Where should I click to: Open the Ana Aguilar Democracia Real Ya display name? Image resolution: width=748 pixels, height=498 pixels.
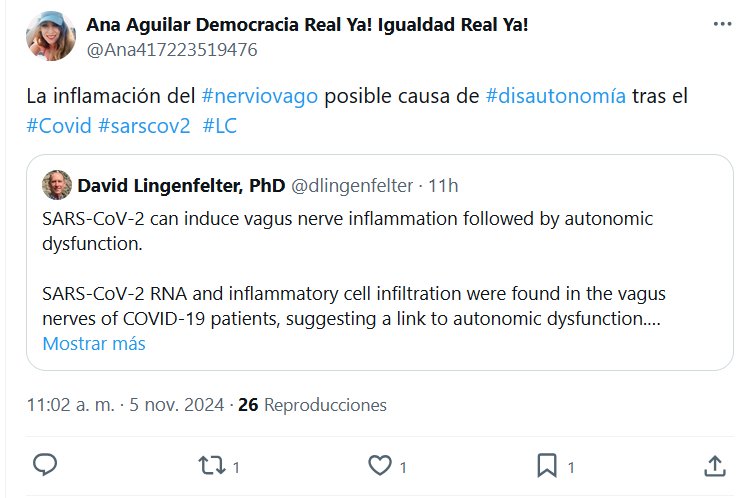(307, 25)
